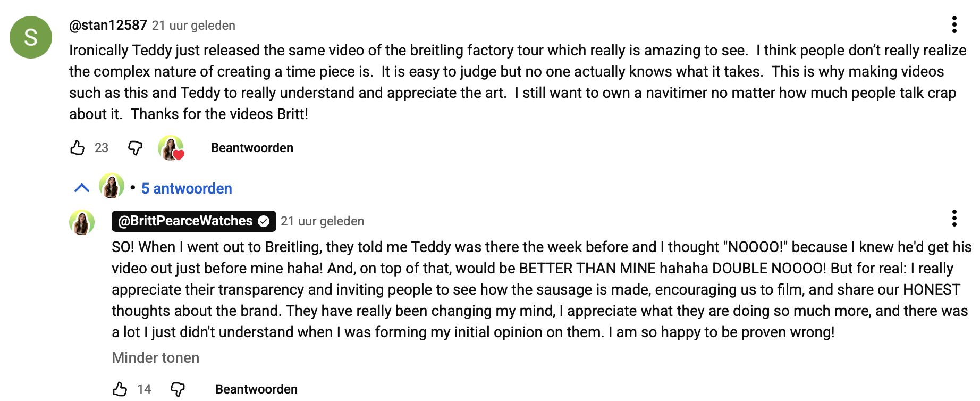Viewport: 980px width, 401px height.
Task: Click the verified checkmark on BrittPearceWatches
Action: 264,222
